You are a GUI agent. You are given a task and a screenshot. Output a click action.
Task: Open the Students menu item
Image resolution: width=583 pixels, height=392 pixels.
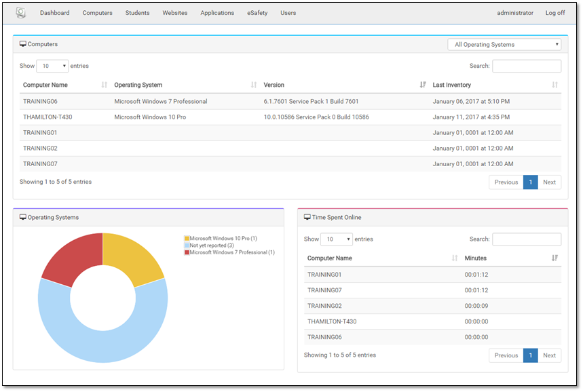pos(137,13)
